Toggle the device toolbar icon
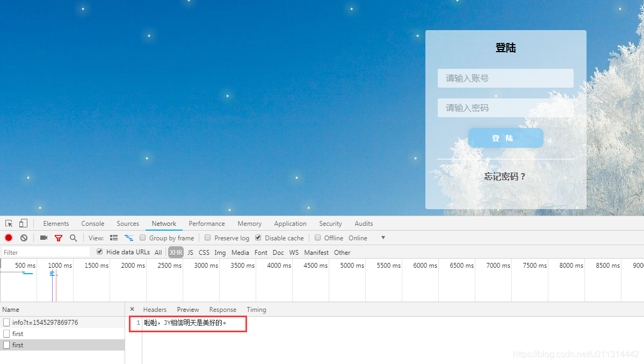644x364 pixels. point(23,223)
